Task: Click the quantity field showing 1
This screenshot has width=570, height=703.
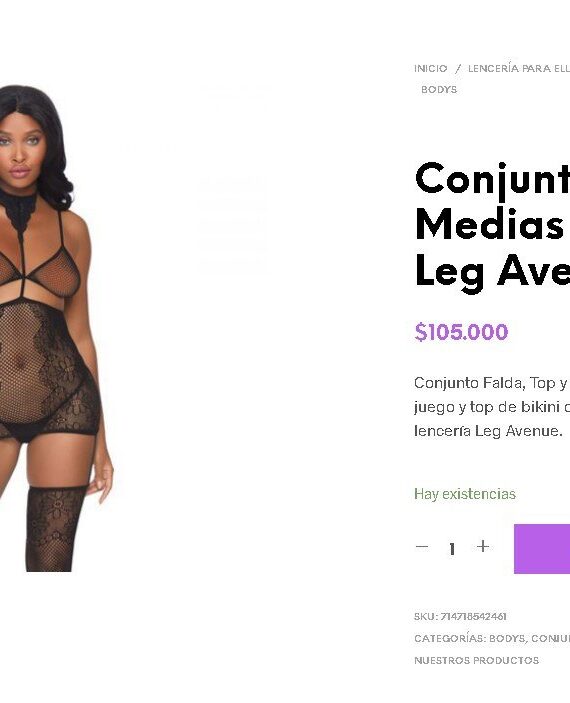Action: 452,548
